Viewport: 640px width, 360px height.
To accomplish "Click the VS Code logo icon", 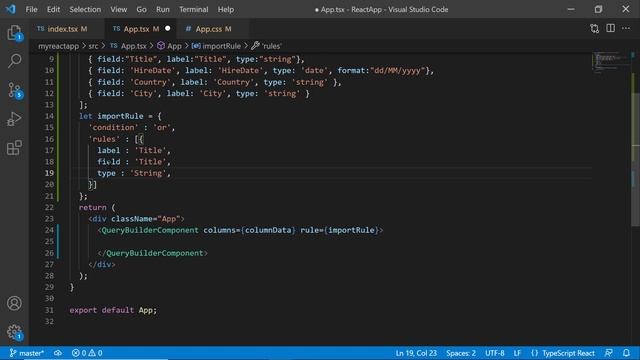I will (x=11, y=9).
